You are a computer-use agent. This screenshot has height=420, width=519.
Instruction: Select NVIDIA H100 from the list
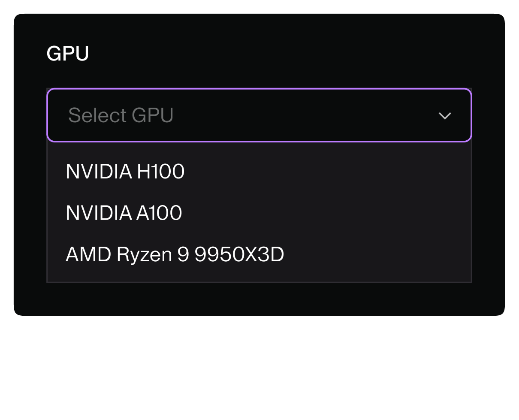tap(125, 172)
